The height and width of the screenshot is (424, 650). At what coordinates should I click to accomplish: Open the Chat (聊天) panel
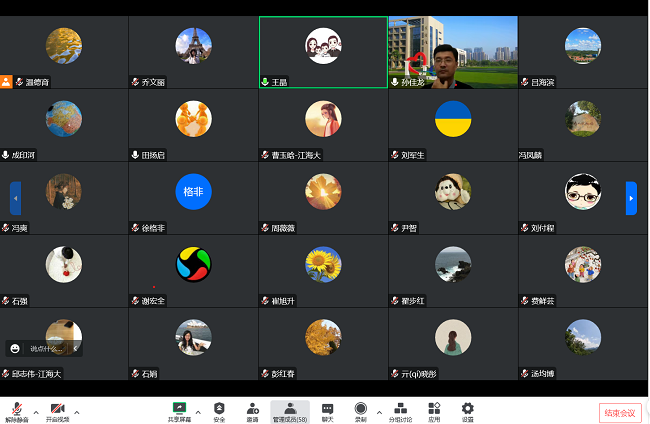tap(327, 409)
